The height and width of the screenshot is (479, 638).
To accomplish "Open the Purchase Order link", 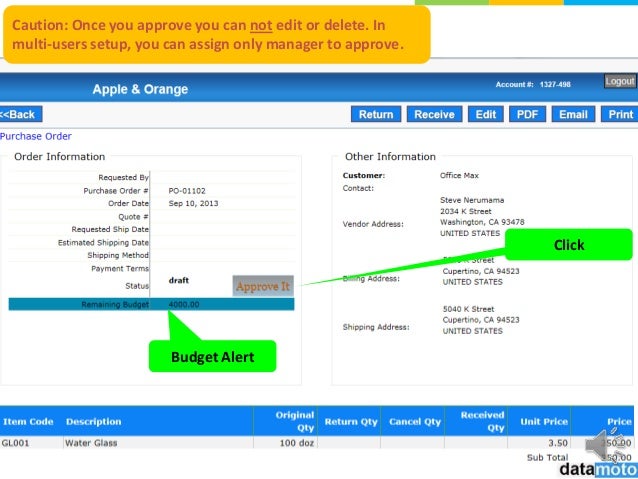I will point(36,136).
